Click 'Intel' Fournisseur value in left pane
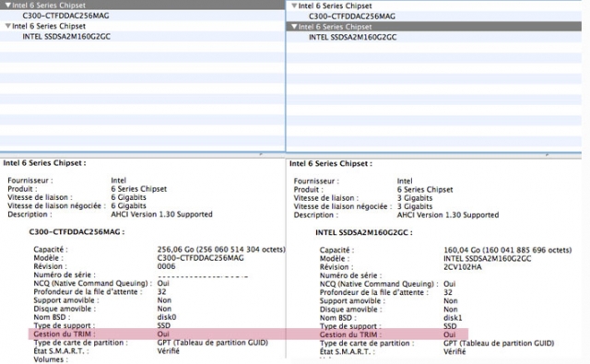This screenshot has width=590, height=364. (119, 180)
